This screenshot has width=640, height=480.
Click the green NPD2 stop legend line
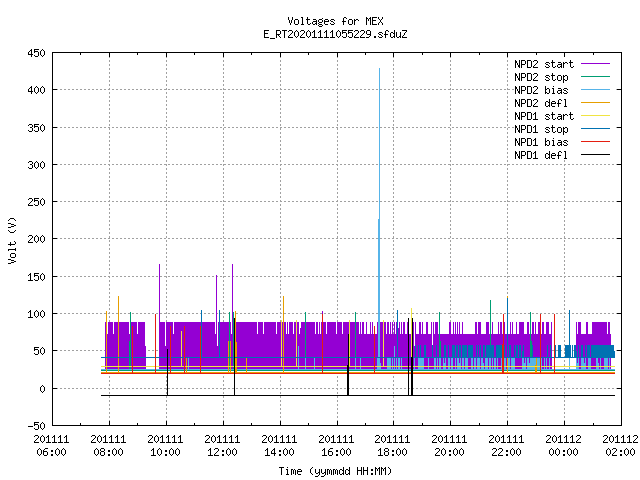click(596, 76)
